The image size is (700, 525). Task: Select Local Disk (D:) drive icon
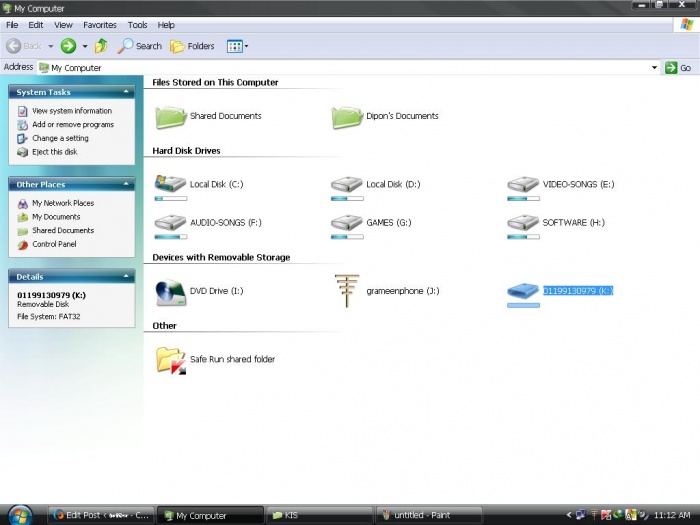[346, 184]
